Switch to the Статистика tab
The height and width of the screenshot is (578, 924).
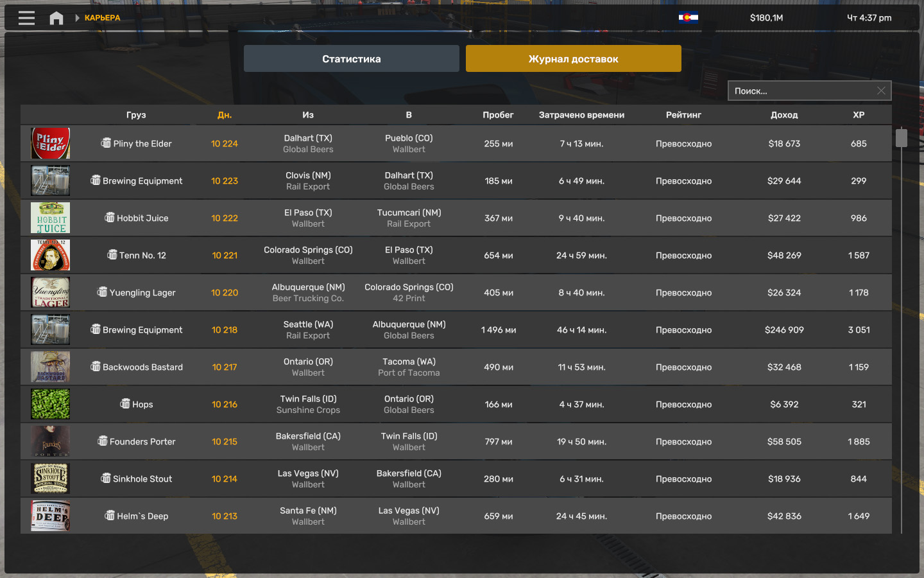[x=352, y=58]
